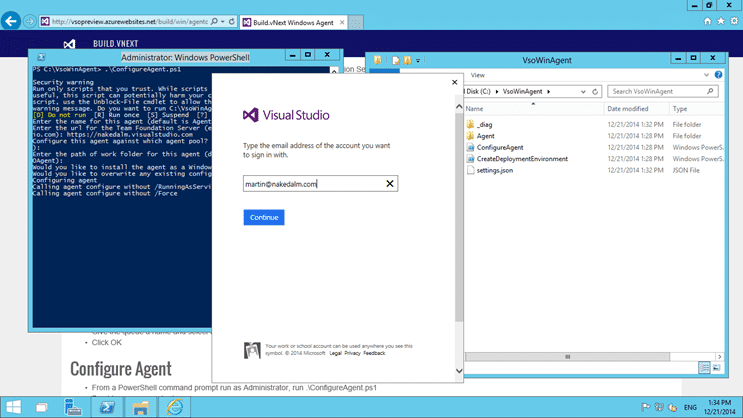Viewport: 743px width, 418px height.
Task: Open the browser favorites star
Action: [x=721, y=21]
